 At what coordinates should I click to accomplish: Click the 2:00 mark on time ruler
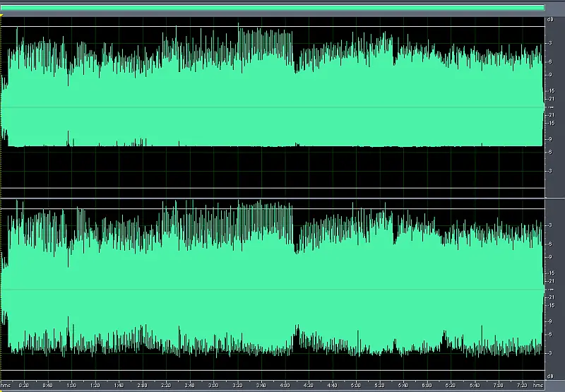point(142,386)
